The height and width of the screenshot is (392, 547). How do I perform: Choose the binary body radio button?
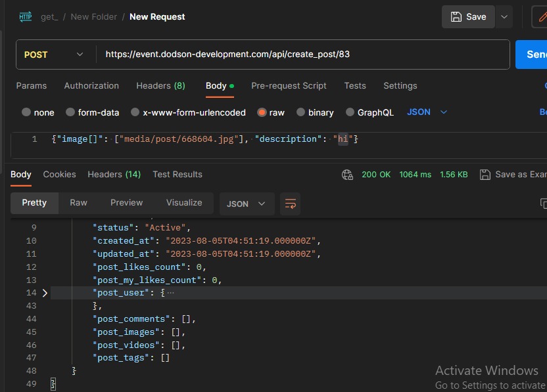click(x=301, y=112)
